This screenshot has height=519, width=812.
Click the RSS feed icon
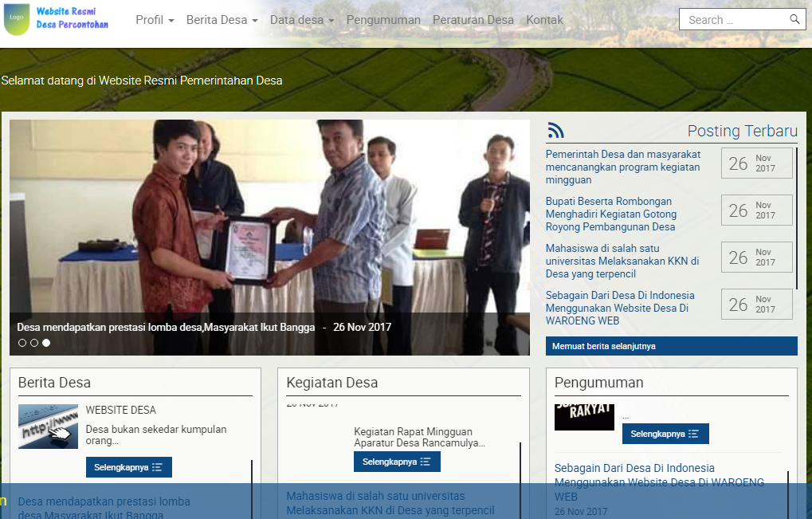coord(555,129)
